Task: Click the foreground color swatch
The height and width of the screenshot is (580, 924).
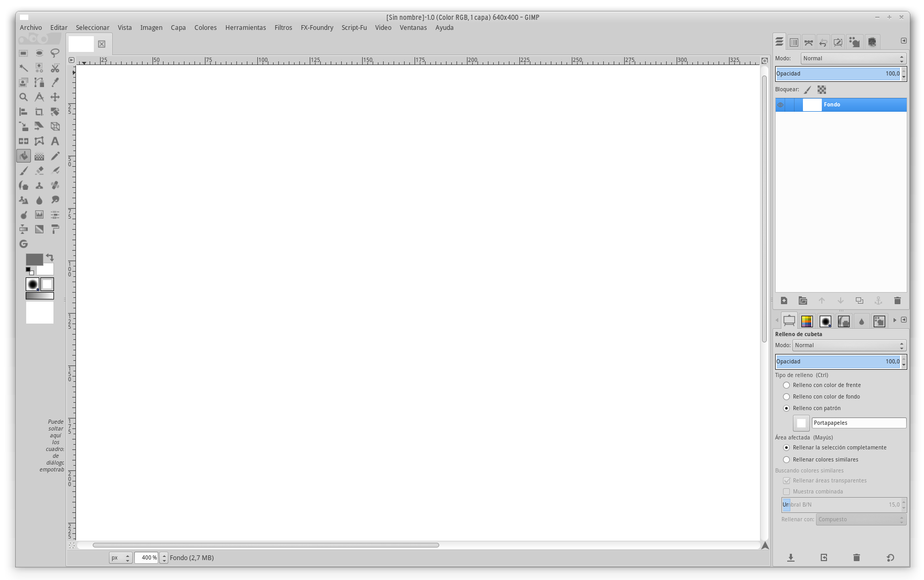Action: pos(34,260)
